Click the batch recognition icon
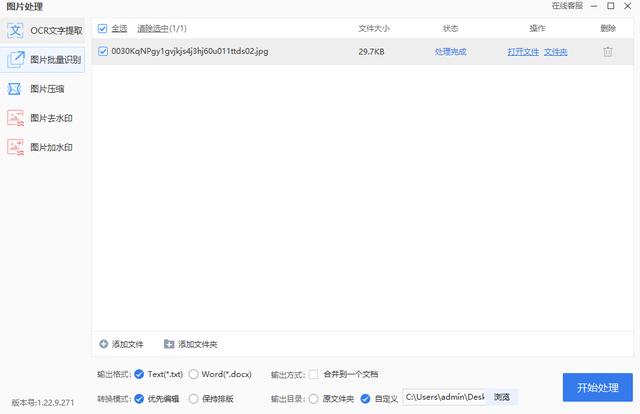This screenshot has height=414, width=640. pos(16,60)
